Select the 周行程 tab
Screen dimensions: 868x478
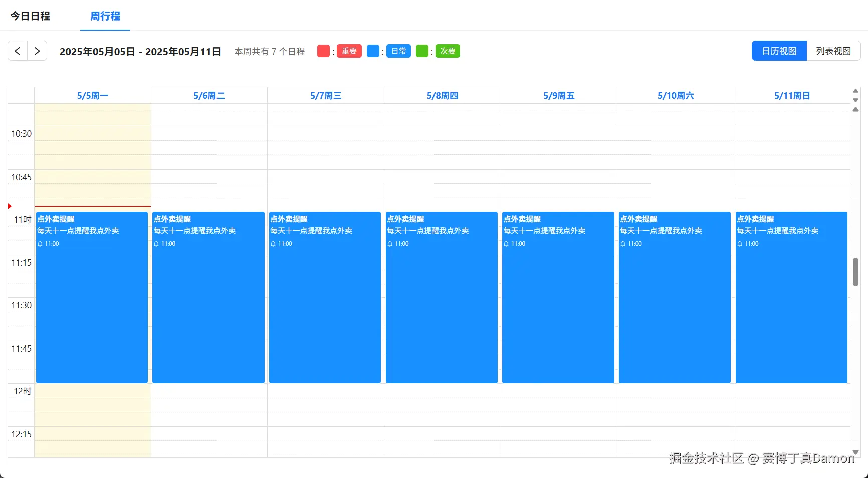(x=105, y=16)
